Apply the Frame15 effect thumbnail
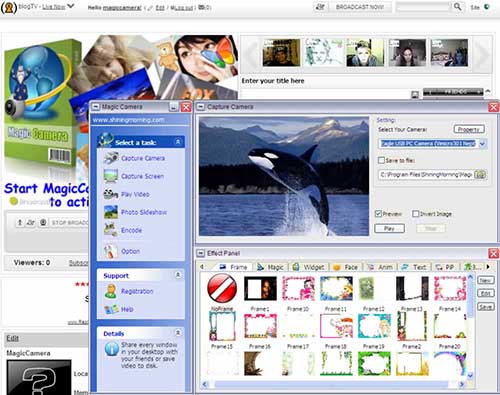The image size is (500, 395). click(x=222, y=326)
